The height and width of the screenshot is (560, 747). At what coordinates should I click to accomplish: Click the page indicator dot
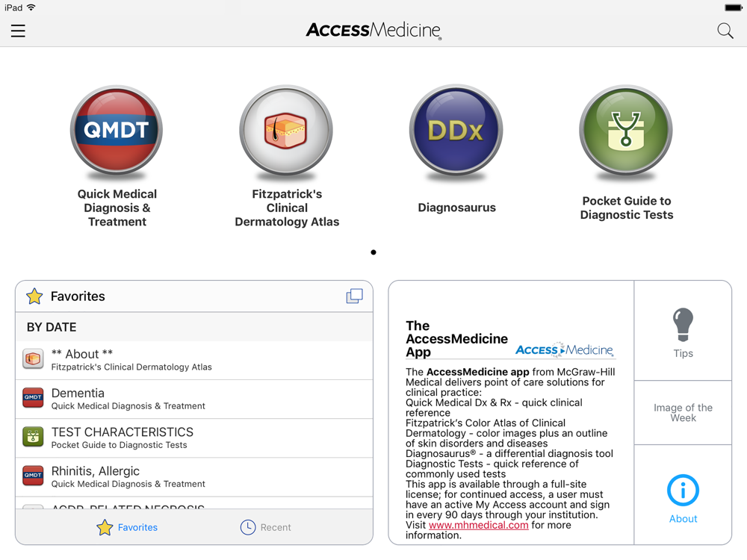[x=373, y=252]
